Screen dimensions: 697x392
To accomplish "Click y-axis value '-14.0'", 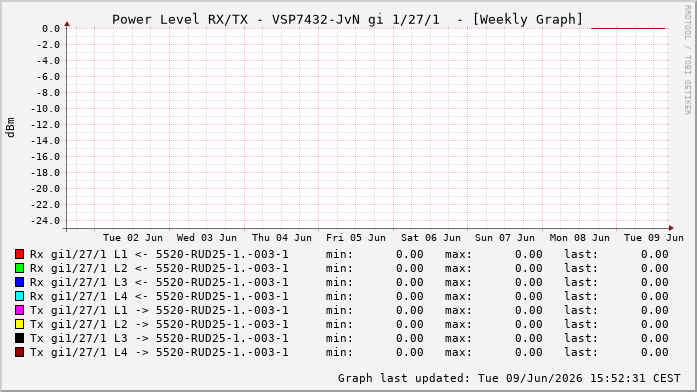I will (x=45, y=141).
